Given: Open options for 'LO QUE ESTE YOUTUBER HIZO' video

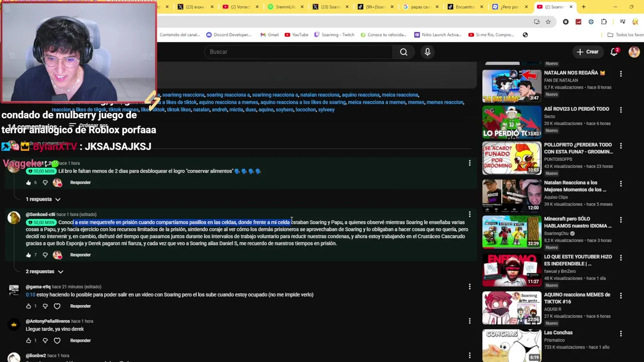Looking at the screenshot, I should click(620, 257).
